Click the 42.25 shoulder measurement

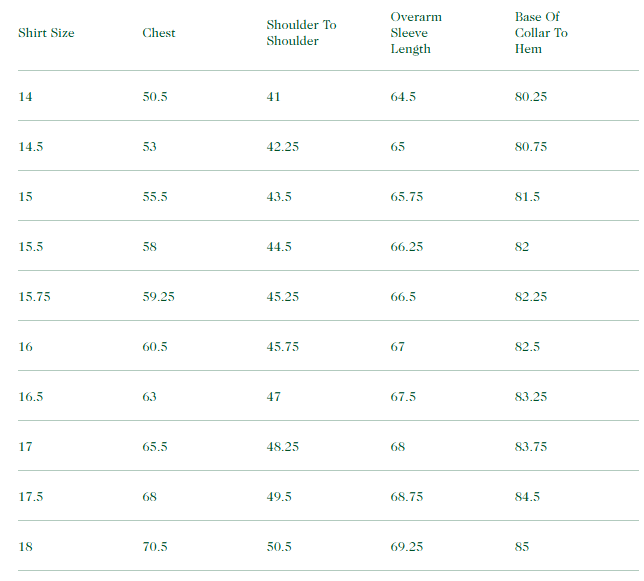pos(283,147)
